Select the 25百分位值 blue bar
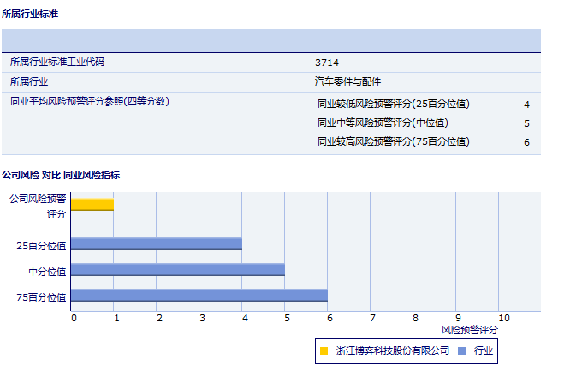Viewport: 588px width, 377px height. [x=156, y=244]
